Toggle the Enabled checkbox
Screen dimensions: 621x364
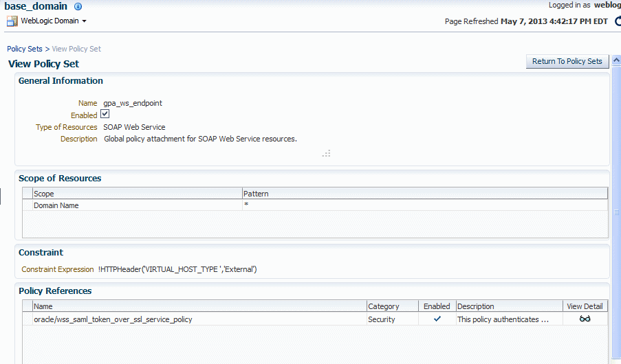105,114
